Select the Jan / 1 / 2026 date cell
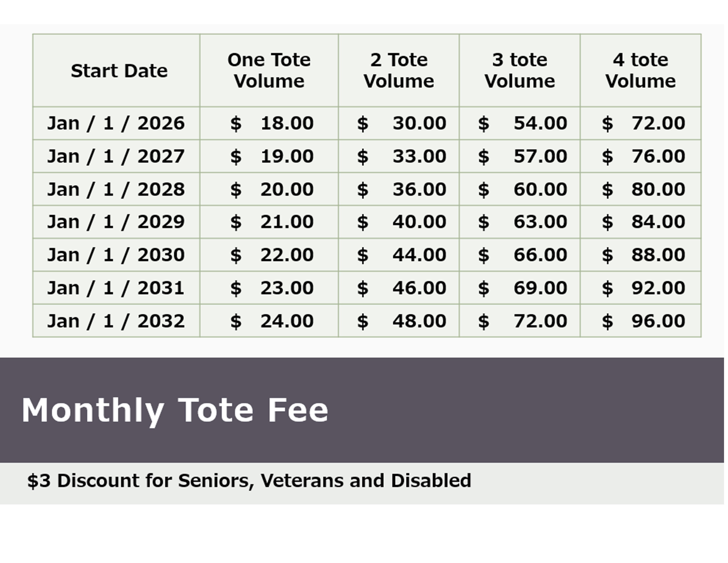This screenshot has width=728, height=563. click(116, 123)
